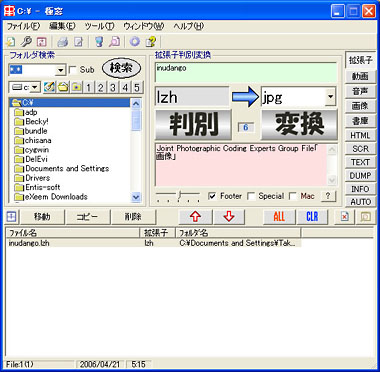
Task: Select folder preset button 1
Action: click(x=88, y=88)
